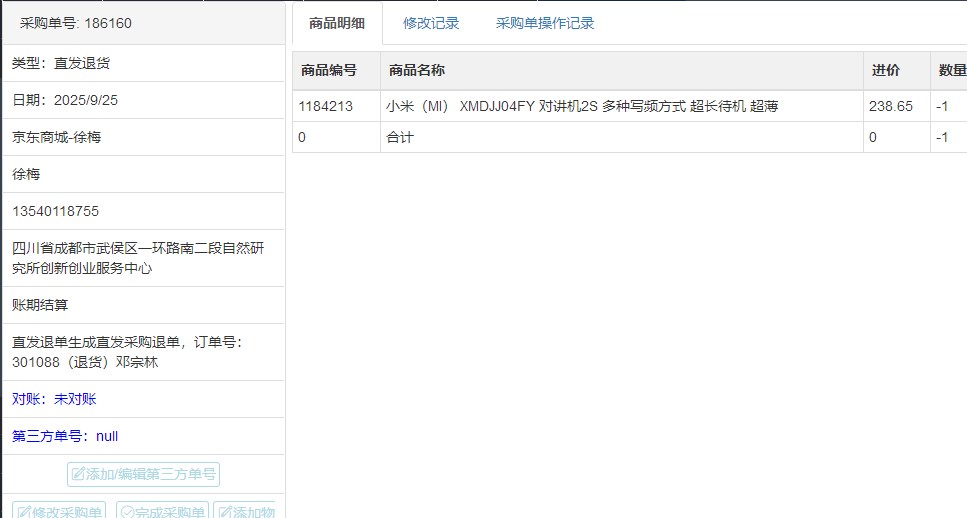Click the 商品名称 column header
This screenshot has height=518, width=967.
click(x=417, y=70)
